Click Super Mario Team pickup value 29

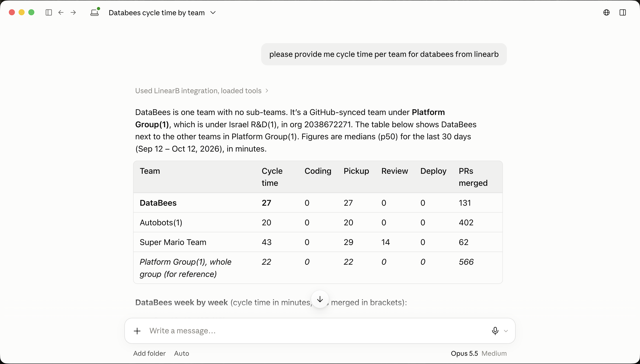click(x=348, y=242)
